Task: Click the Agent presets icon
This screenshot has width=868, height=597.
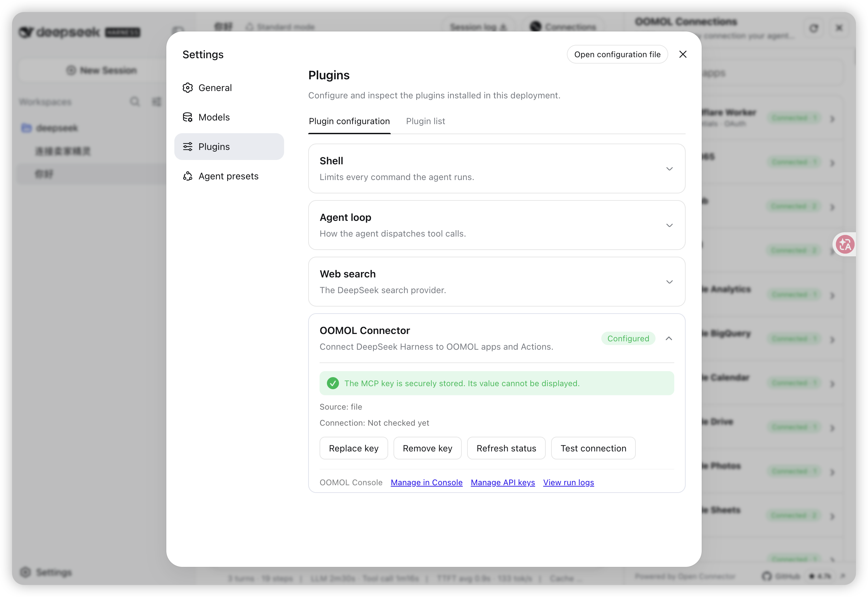Action: [x=187, y=176]
